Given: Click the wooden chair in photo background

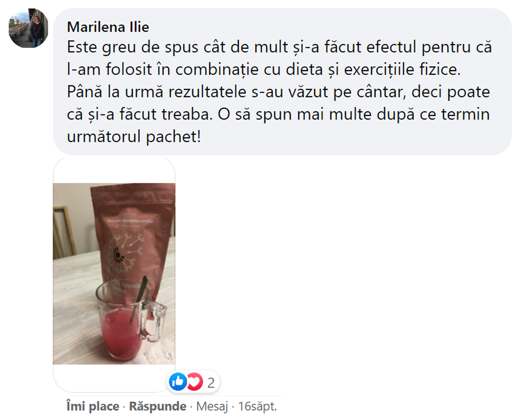Looking at the screenshot, I should tap(63, 232).
